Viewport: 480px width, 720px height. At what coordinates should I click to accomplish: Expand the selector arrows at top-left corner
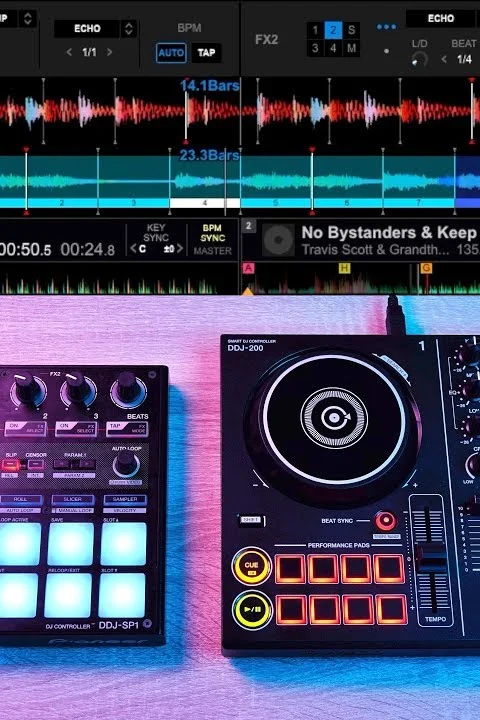[x=28, y=18]
